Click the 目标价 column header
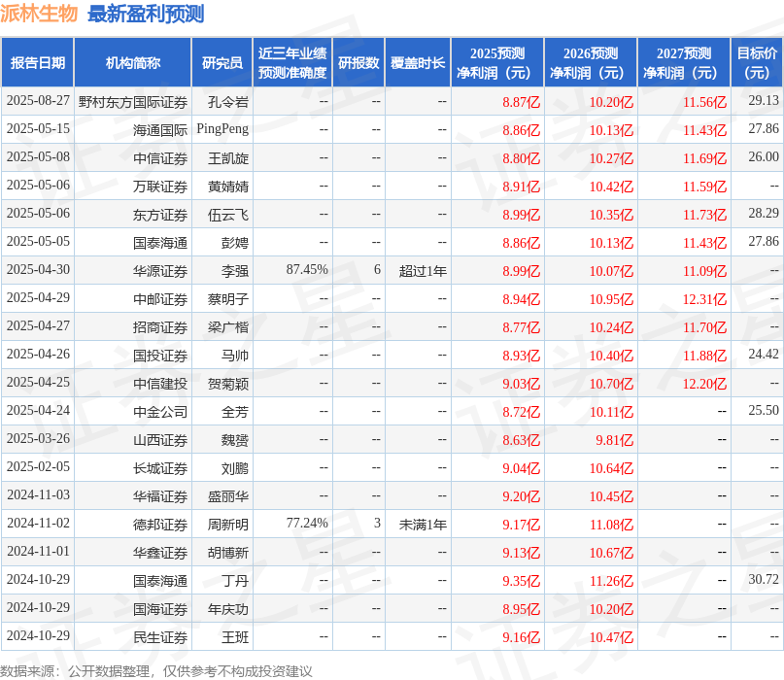The width and height of the screenshot is (784, 680). pyautogui.click(x=757, y=62)
